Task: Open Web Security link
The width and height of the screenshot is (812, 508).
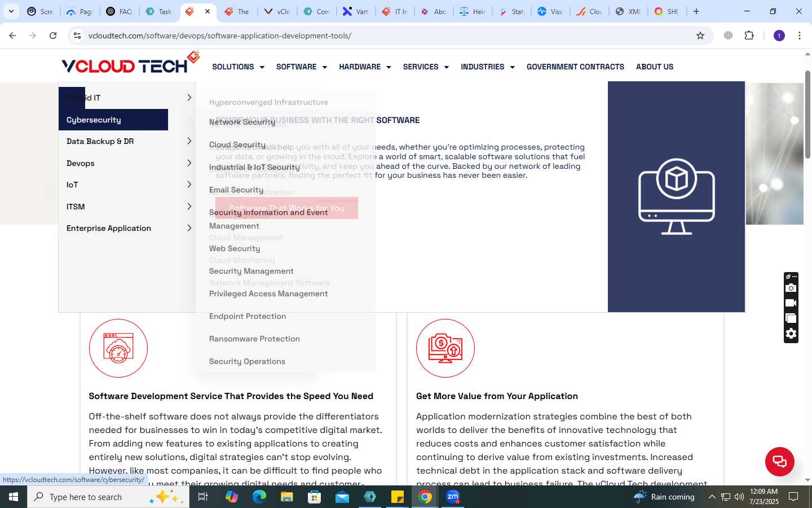Action: (235, 248)
